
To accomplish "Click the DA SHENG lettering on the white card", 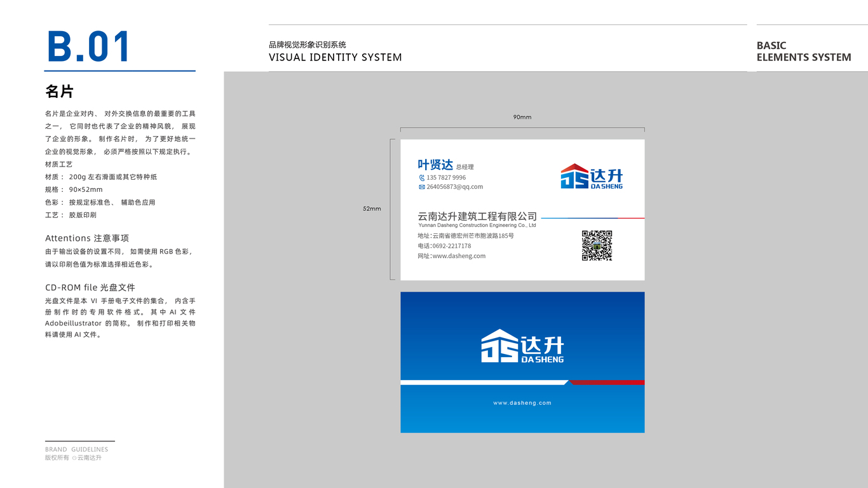I will coord(607,186).
